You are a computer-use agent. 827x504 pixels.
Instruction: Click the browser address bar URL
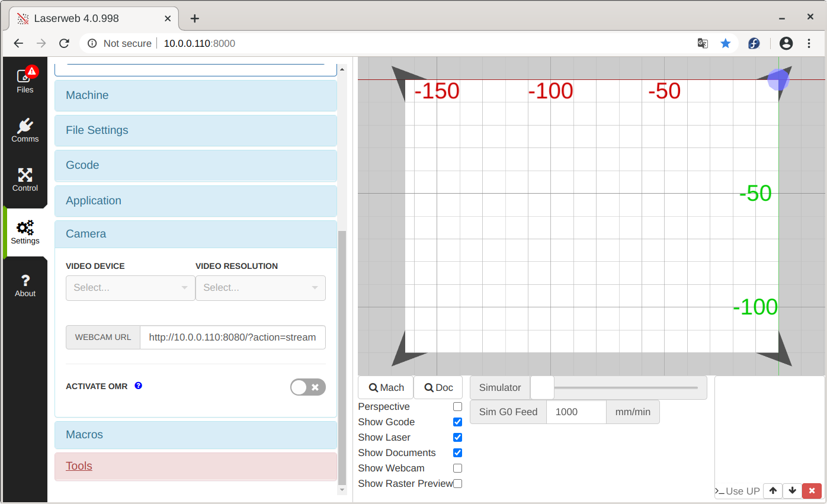point(199,43)
